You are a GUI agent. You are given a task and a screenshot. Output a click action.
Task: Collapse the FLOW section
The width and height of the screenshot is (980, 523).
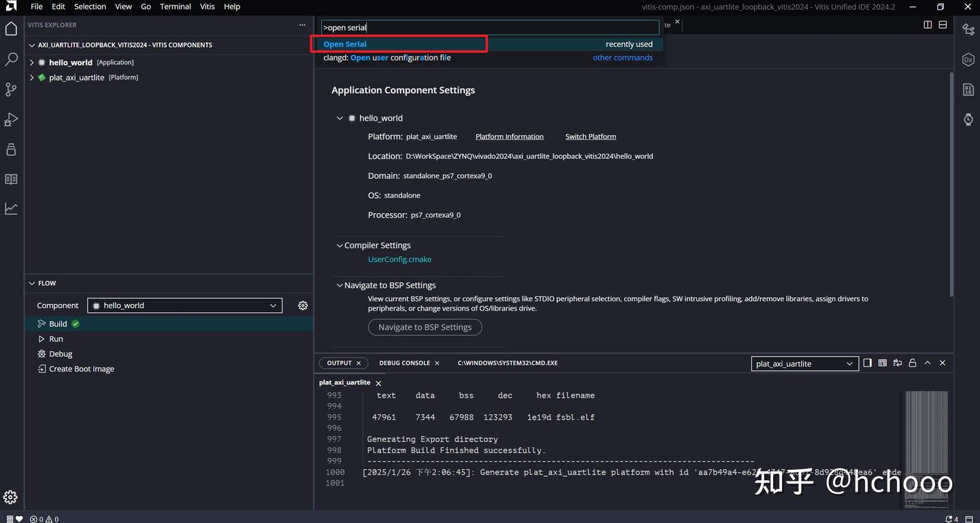tap(31, 283)
